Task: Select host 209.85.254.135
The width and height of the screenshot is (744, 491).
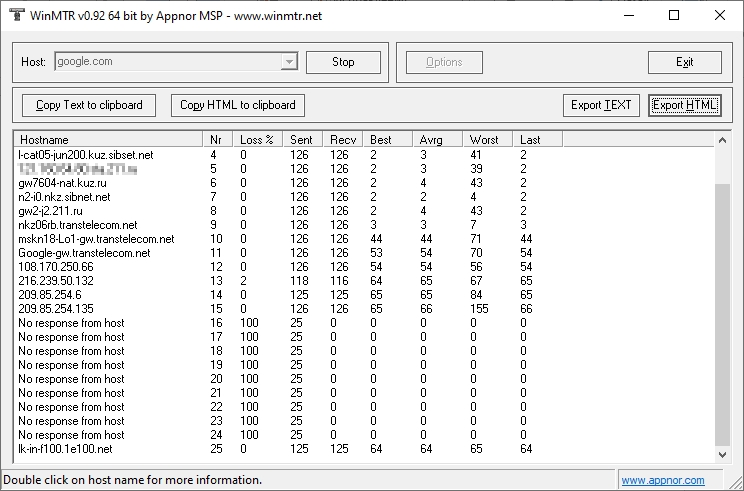Action: tap(56, 309)
